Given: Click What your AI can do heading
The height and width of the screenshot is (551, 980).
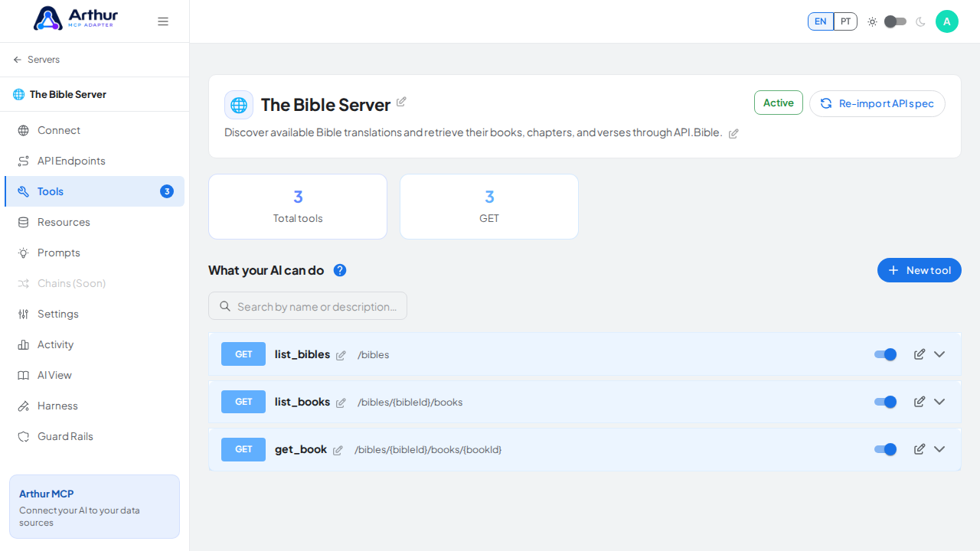Looking at the screenshot, I should 266,270.
